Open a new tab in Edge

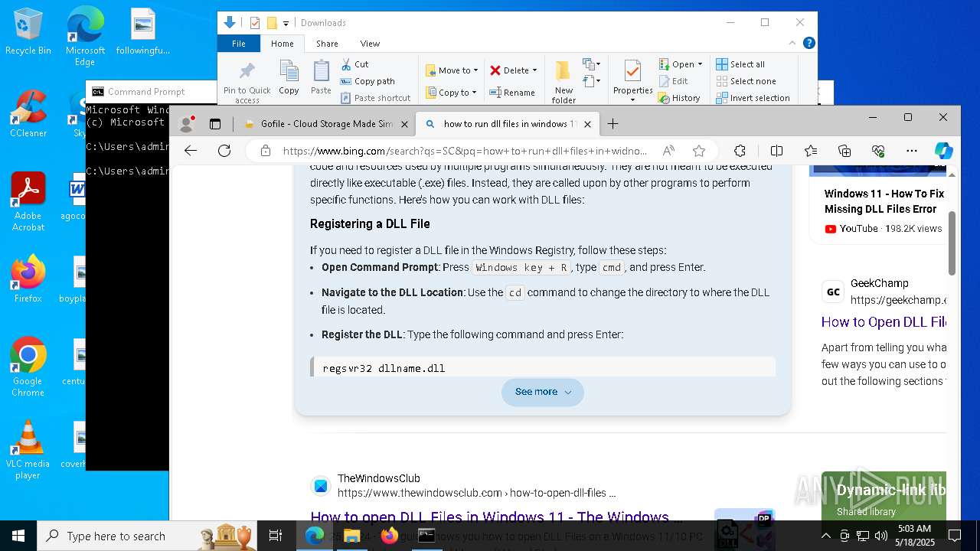tap(612, 124)
